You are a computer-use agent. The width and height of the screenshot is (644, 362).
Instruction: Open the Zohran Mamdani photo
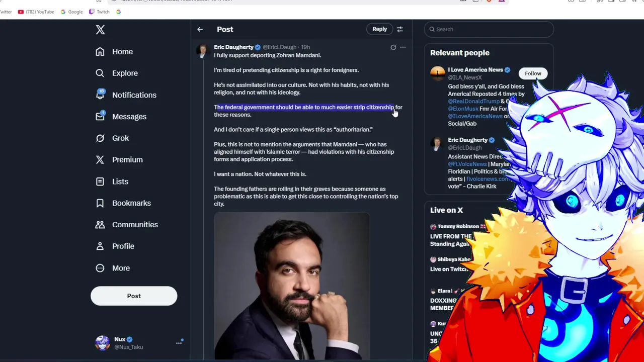click(292, 286)
